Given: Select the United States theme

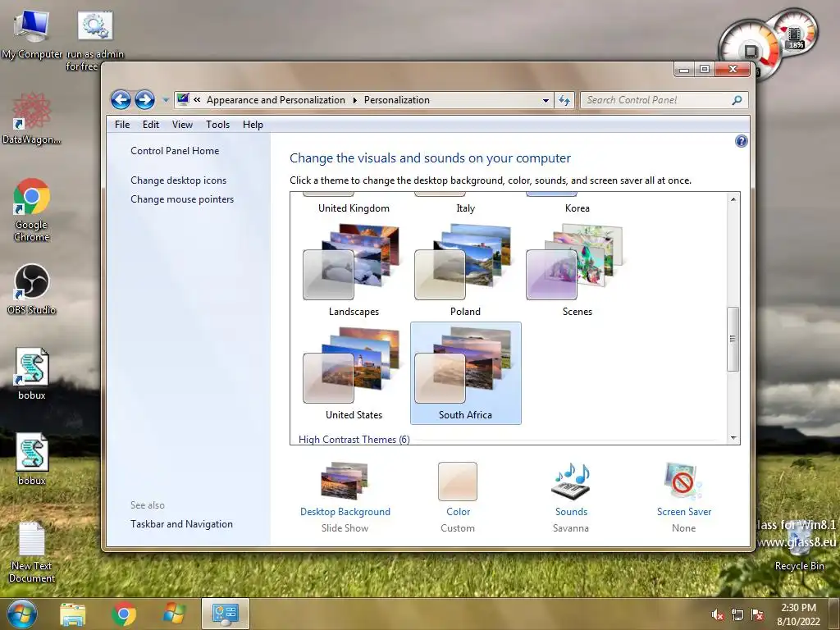Looking at the screenshot, I should tap(354, 373).
